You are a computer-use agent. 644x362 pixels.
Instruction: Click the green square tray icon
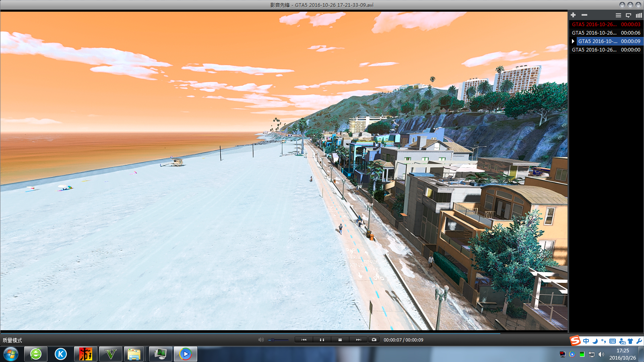582,354
